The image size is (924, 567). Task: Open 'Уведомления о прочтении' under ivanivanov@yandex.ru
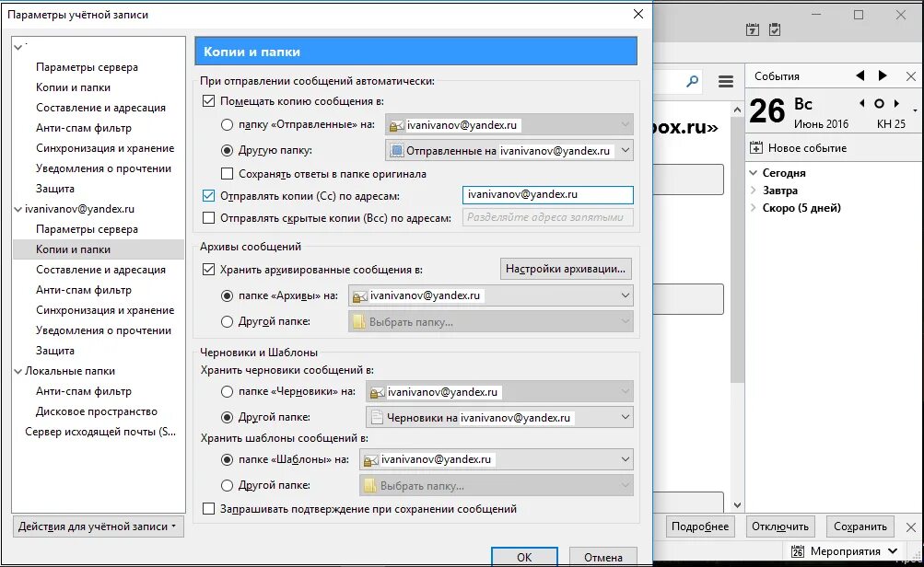tap(104, 330)
